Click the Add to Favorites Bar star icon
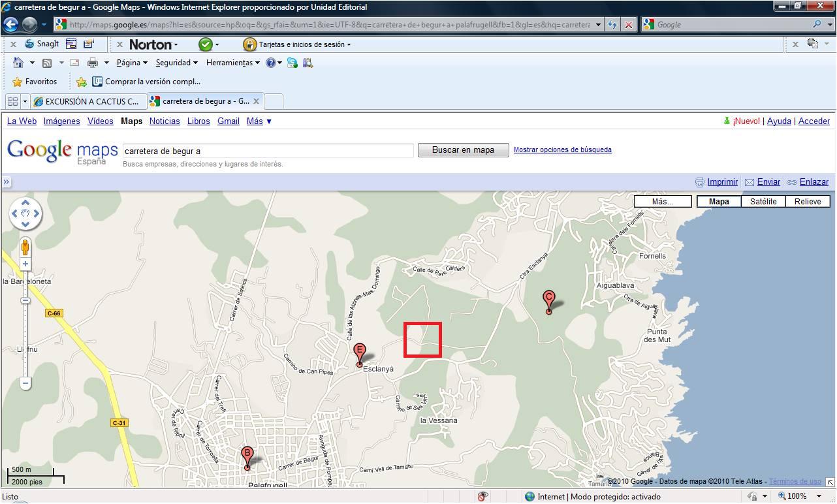The height and width of the screenshot is (504, 837). [81, 82]
